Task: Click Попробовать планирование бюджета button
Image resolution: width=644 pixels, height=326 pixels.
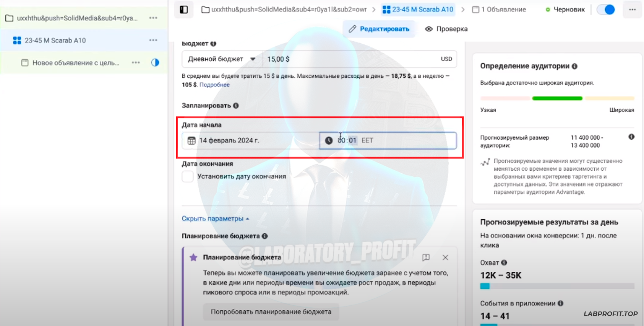Action: pos(271,312)
